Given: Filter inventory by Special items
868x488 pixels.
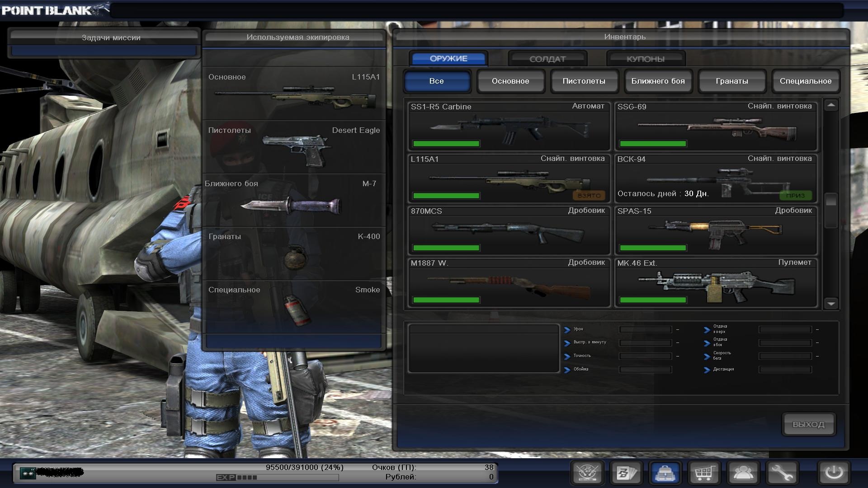Looking at the screenshot, I should 805,81.
